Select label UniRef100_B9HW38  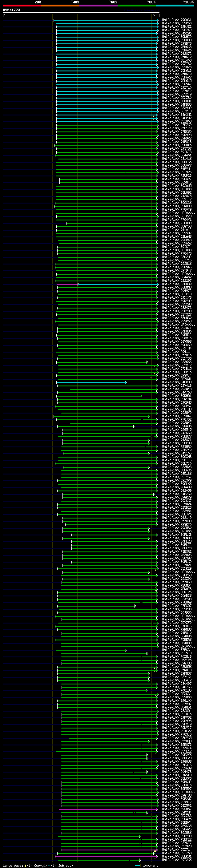[176, 40]
